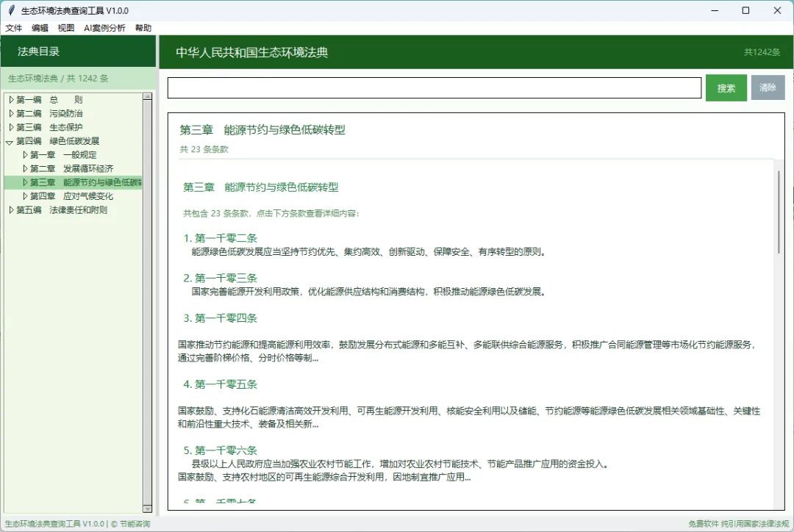Select 第五编 法律责任和附则 tree item
Viewport: 794px width, 532px height.
62,209
